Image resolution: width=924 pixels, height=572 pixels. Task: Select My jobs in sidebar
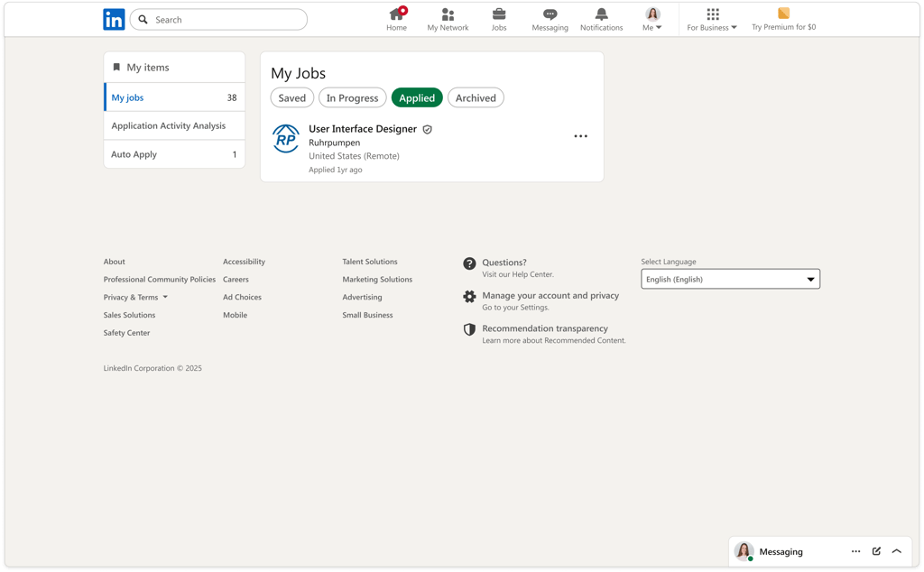pyautogui.click(x=174, y=97)
